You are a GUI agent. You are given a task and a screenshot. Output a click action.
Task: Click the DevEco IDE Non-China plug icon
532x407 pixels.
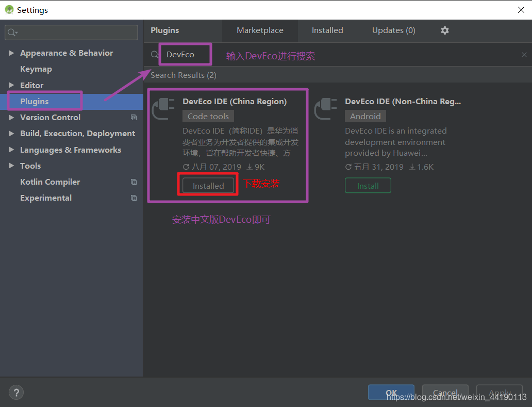point(326,109)
